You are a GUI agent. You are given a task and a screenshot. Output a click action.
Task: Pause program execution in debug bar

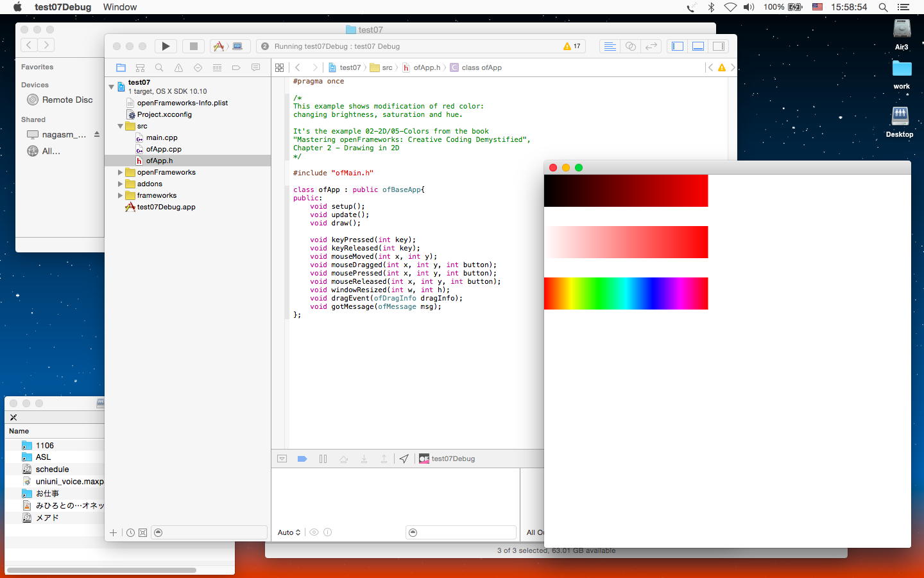(x=323, y=459)
